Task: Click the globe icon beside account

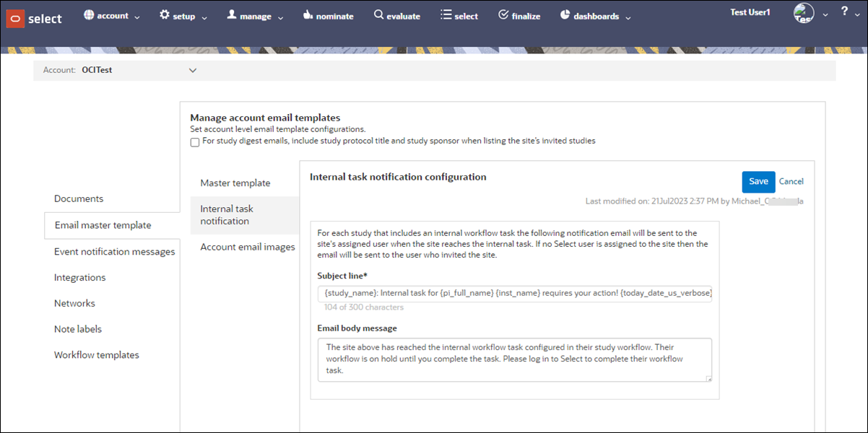Action: (x=89, y=14)
